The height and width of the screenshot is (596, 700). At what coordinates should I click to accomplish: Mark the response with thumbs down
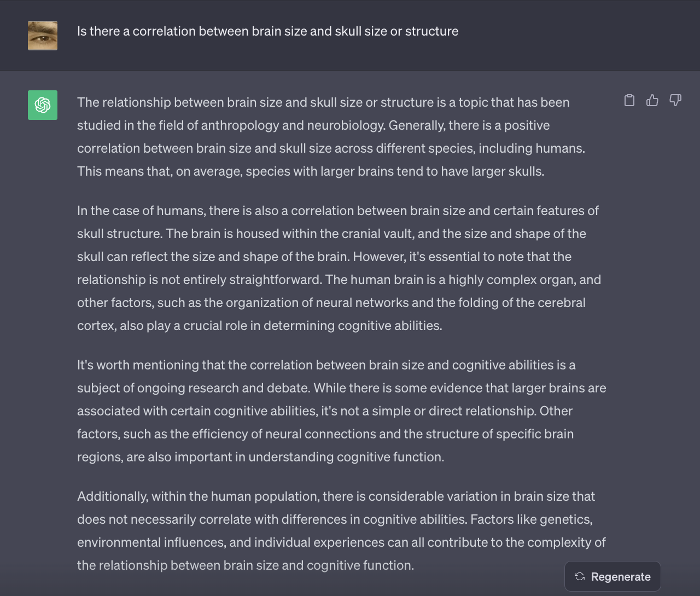[x=675, y=100]
